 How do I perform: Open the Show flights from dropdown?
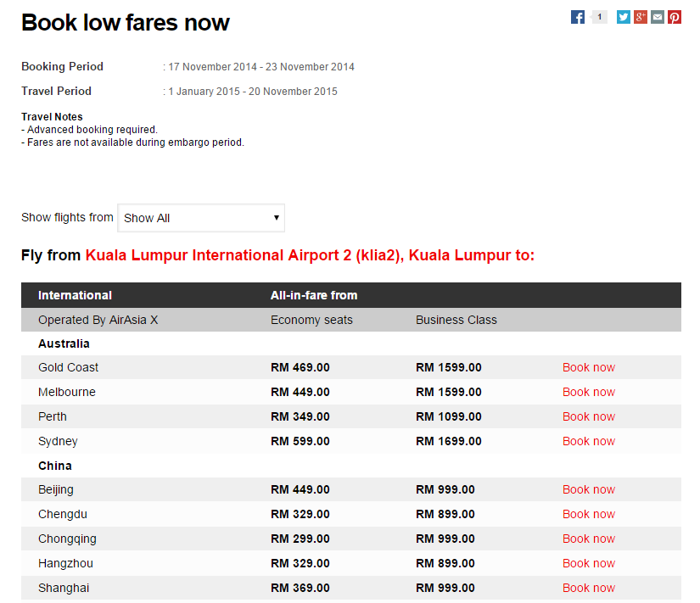click(x=201, y=218)
